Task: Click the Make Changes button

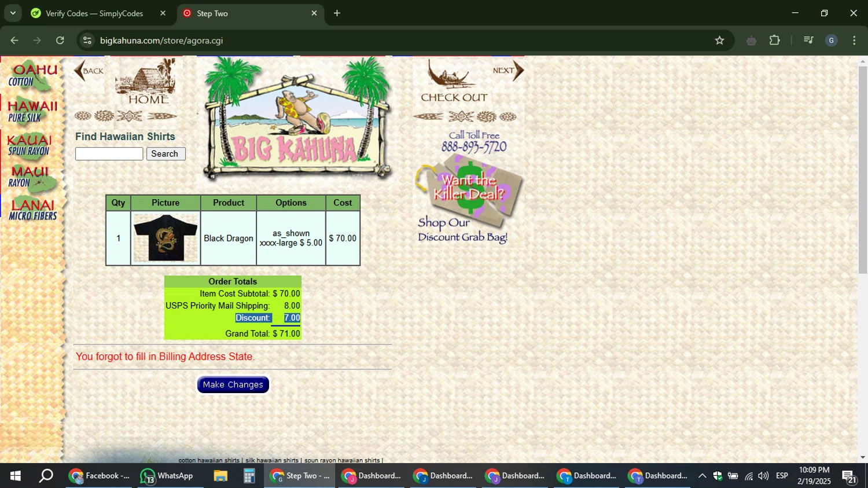Action: 233,384
